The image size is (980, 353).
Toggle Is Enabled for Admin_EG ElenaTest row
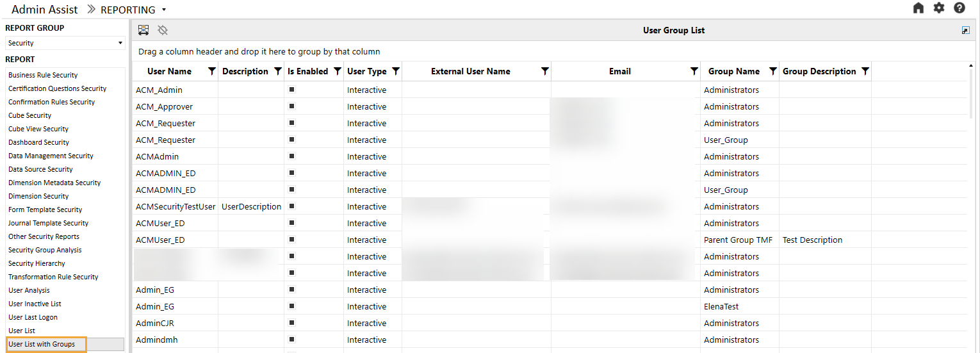(x=291, y=306)
